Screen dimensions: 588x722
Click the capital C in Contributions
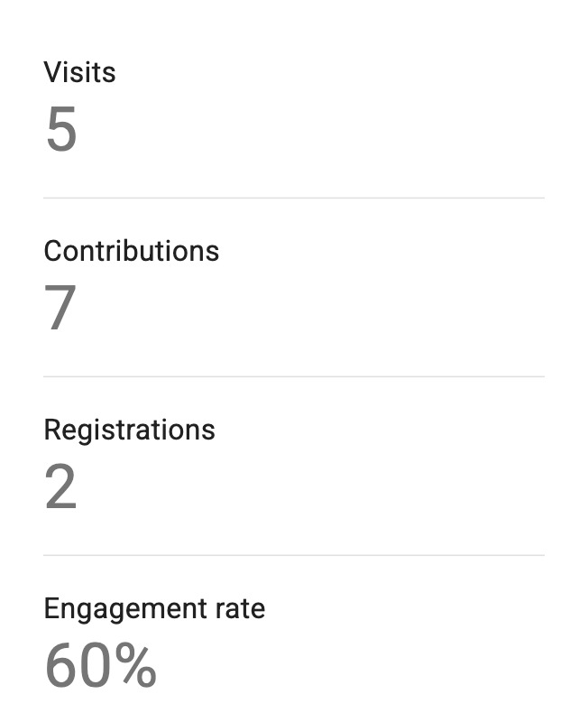coord(52,251)
